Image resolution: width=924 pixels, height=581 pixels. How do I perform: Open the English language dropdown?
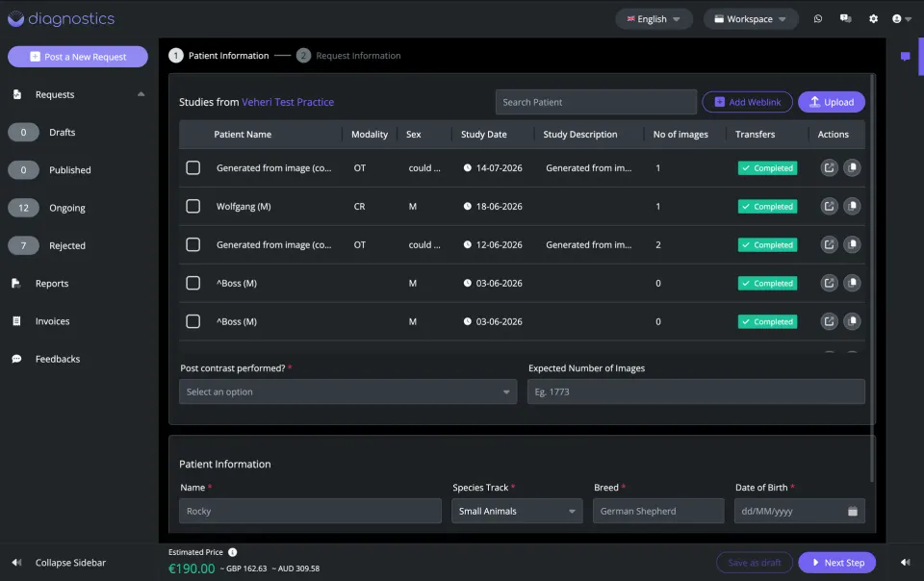(654, 19)
